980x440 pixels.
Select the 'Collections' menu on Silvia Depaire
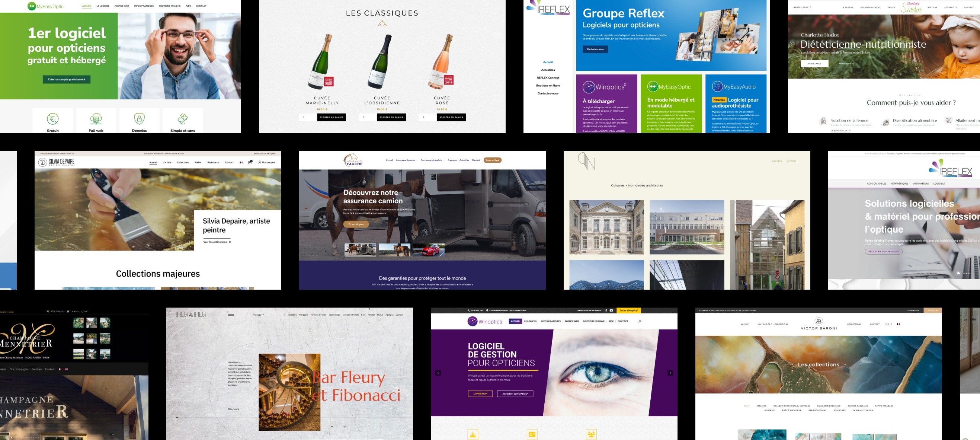pos(183,163)
